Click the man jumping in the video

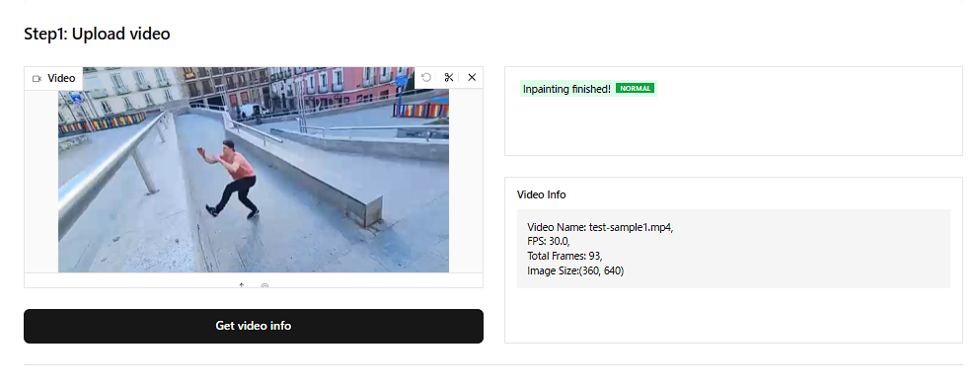click(229, 179)
